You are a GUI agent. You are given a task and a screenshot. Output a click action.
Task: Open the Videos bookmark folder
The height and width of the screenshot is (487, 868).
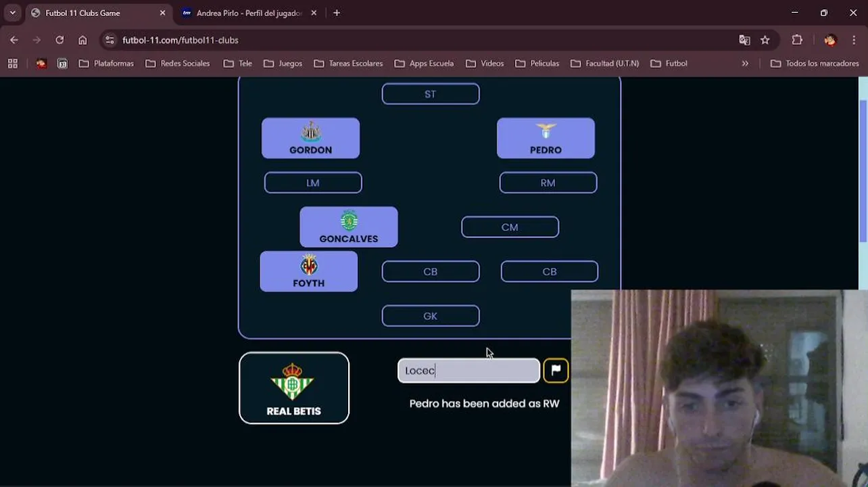(485, 64)
